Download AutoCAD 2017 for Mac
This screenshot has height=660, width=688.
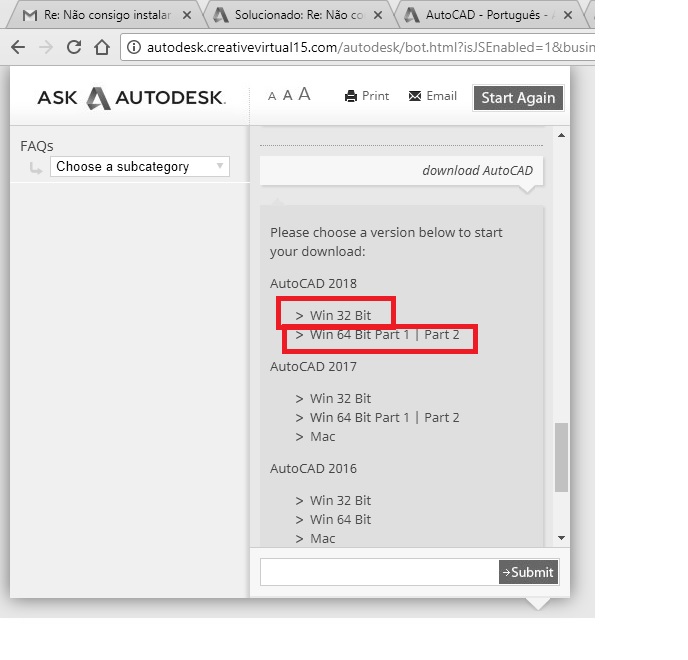(x=322, y=437)
